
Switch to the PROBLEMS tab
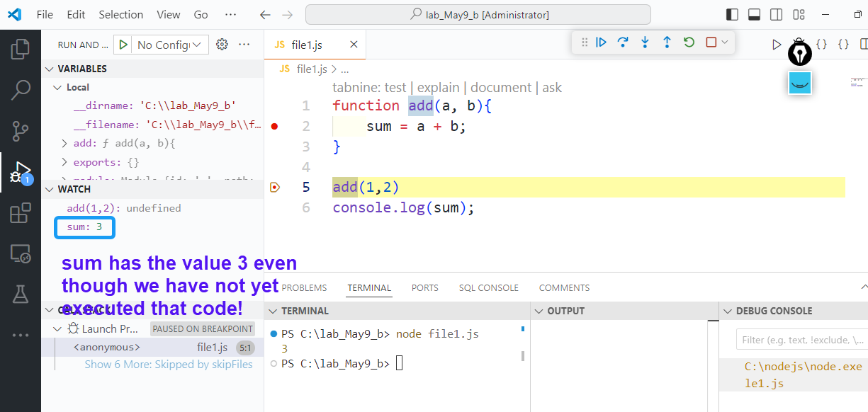click(x=304, y=288)
